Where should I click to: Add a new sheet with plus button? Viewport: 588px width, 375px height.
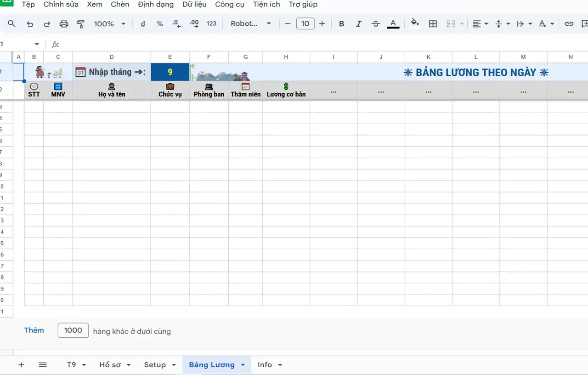pyautogui.click(x=21, y=364)
